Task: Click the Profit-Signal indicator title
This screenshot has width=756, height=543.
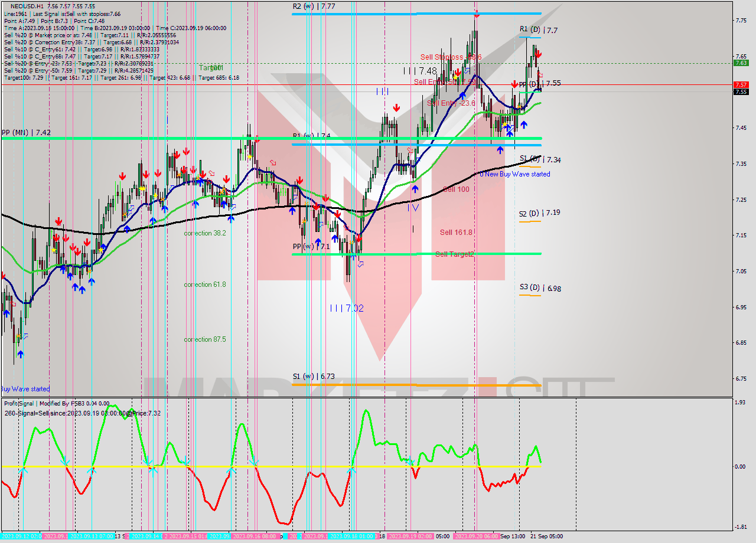Action: click(x=57, y=404)
